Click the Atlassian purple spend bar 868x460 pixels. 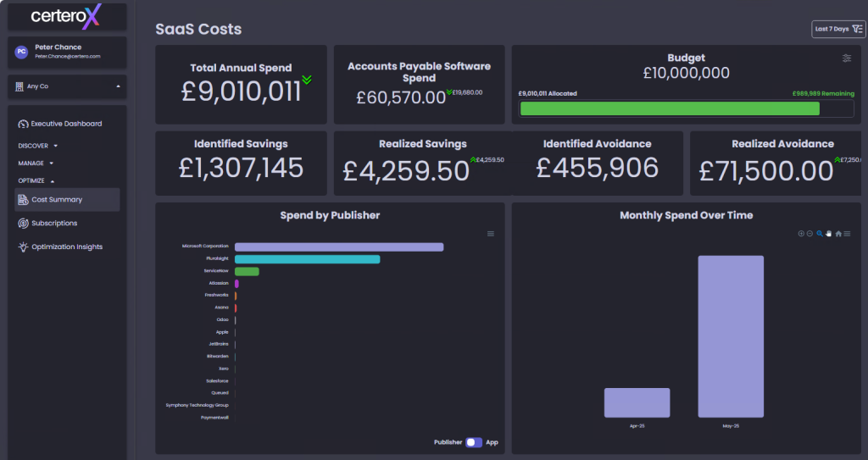coord(237,284)
